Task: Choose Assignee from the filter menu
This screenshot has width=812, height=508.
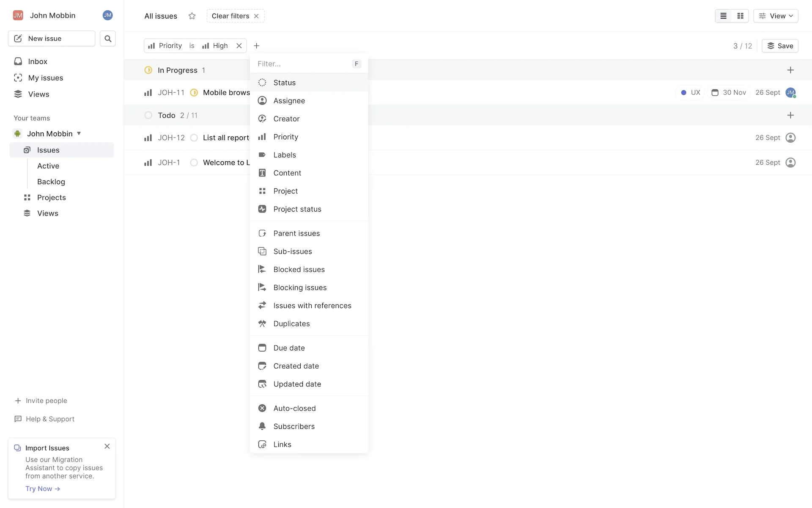Action: point(289,101)
